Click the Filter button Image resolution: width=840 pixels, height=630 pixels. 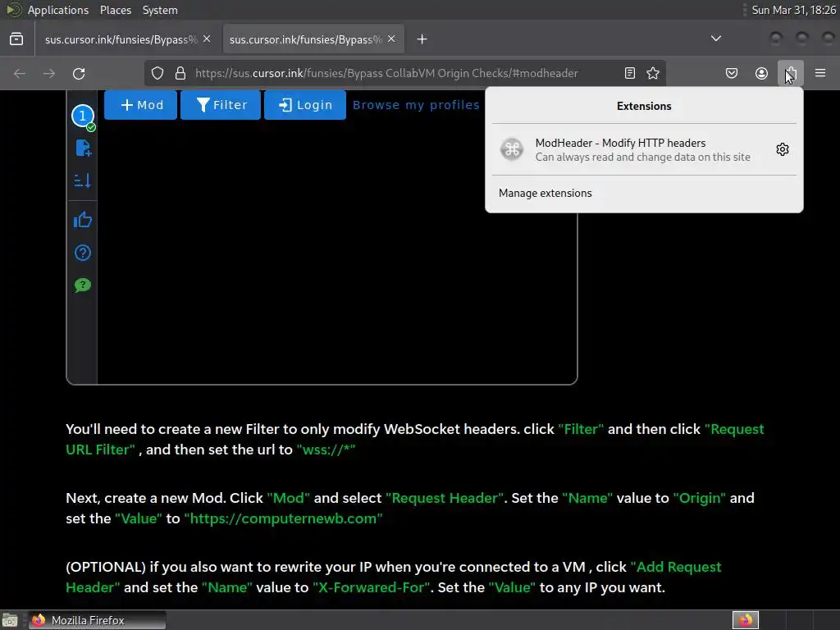(221, 105)
